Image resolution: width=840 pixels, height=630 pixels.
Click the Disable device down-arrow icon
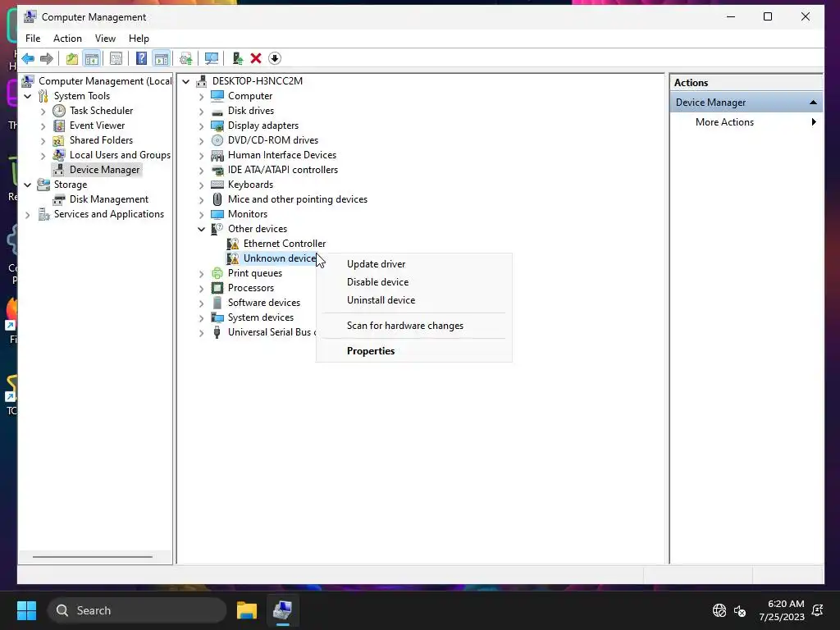[275, 58]
